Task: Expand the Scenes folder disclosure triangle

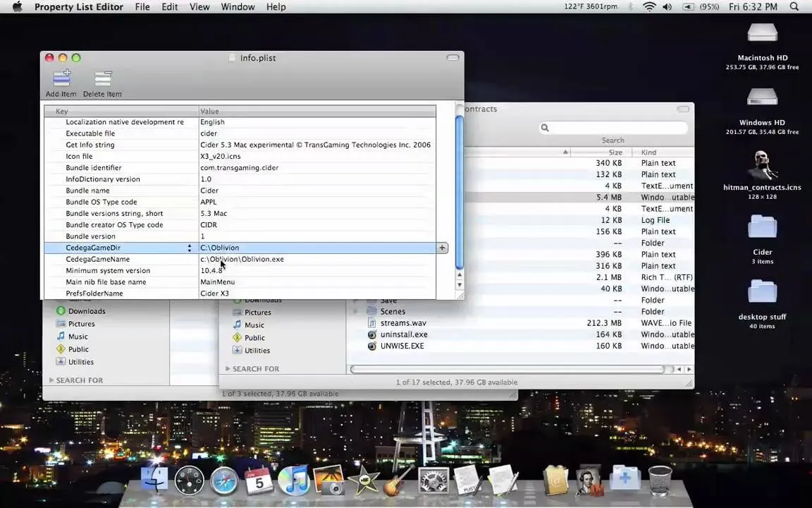Action: [x=356, y=312]
